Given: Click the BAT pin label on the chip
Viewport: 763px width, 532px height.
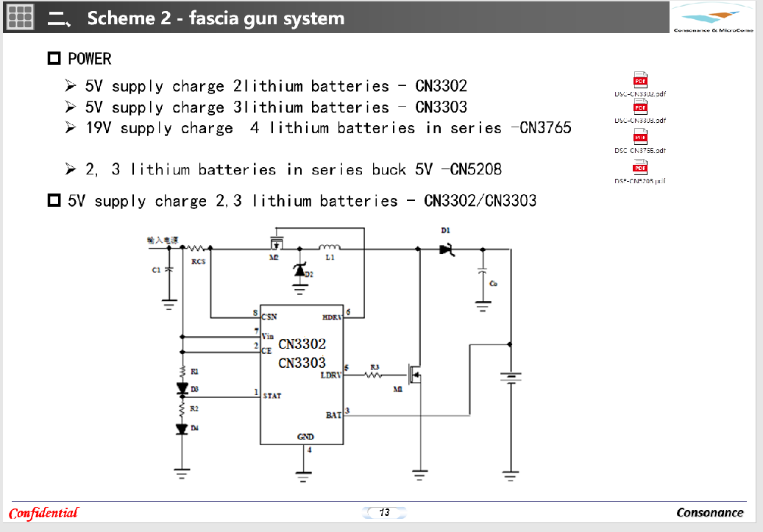Looking at the screenshot, I should [x=333, y=415].
